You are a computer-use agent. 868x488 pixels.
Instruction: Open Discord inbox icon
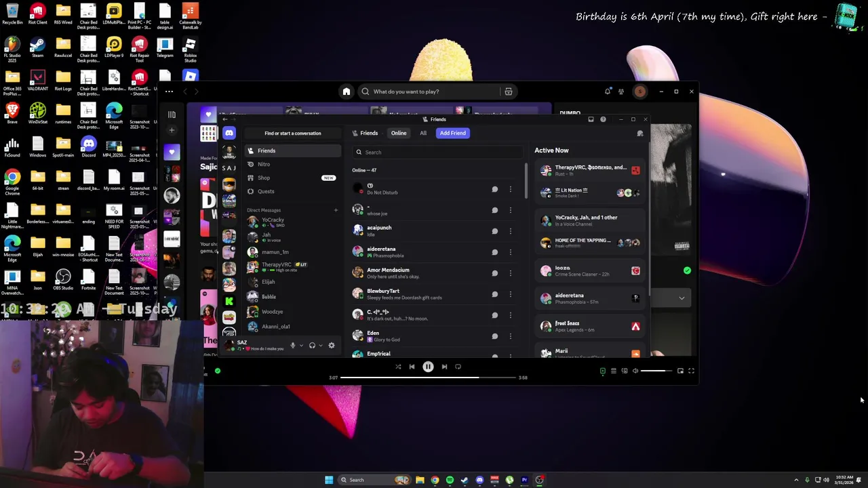(591, 119)
